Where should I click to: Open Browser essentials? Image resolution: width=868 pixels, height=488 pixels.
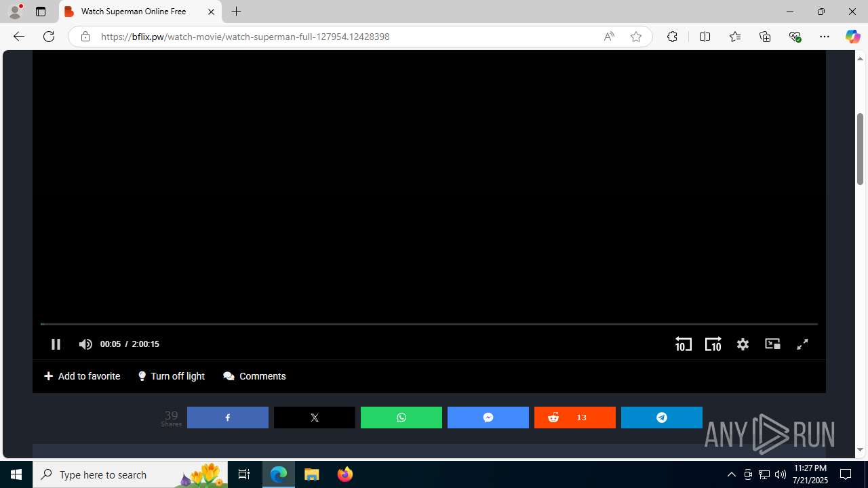tap(795, 37)
